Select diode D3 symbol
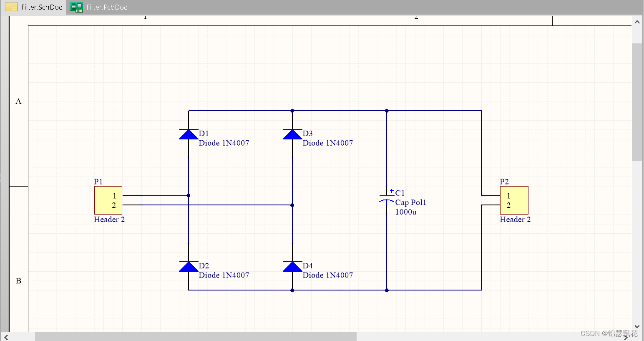This screenshot has width=644, height=341. 292,134
